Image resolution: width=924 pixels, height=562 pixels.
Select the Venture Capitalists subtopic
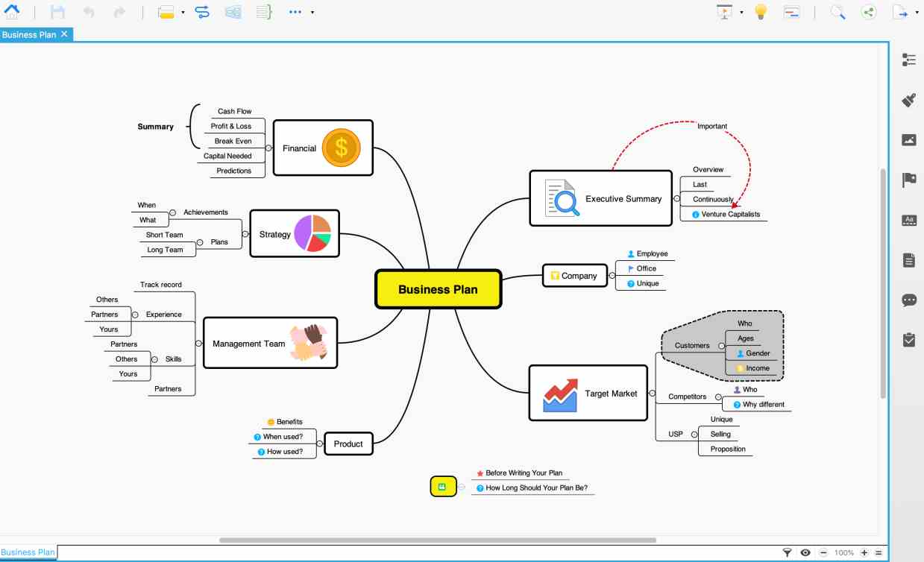coord(726,215)
